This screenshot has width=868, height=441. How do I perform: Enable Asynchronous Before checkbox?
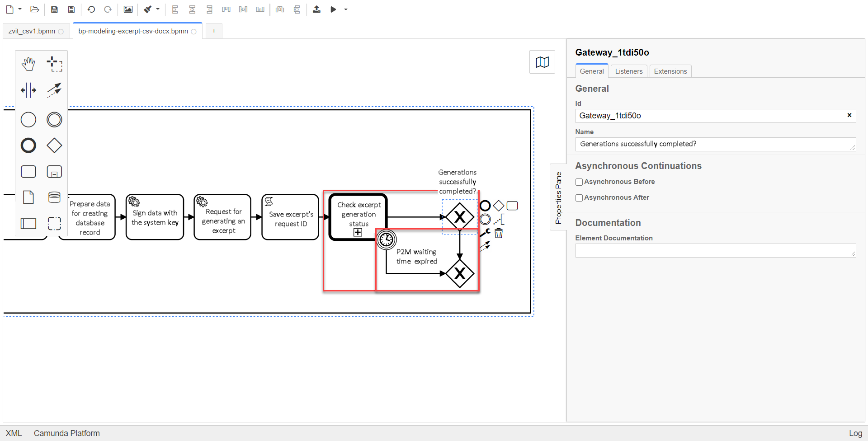pyautogui.click(x=579, y=182)
